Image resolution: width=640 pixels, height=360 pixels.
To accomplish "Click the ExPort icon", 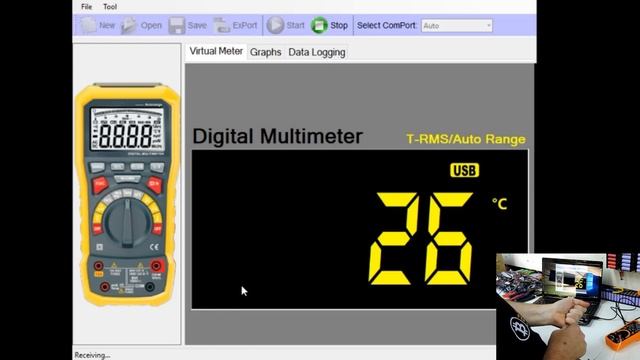I will click(x=222, y=25).
